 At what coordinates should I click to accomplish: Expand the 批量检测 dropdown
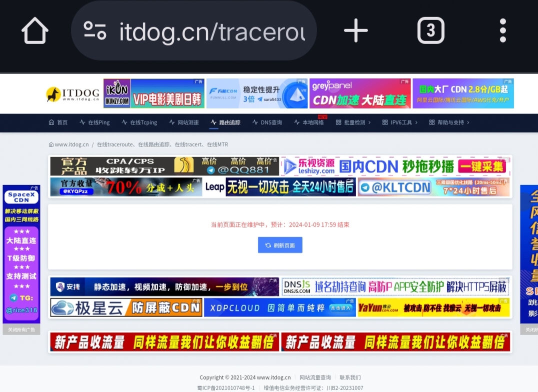click(353, 122)
